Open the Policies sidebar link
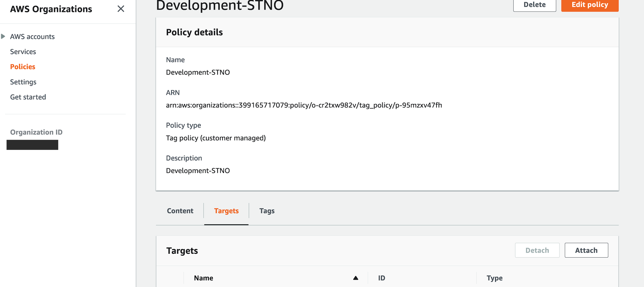The image size is (644, 287). (x=23, y=67)
